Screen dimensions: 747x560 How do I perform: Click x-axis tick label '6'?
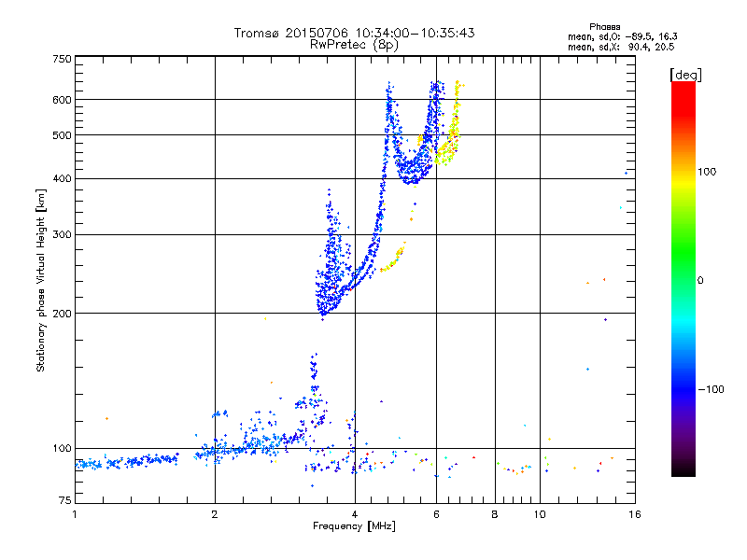(x=436, y=514)
